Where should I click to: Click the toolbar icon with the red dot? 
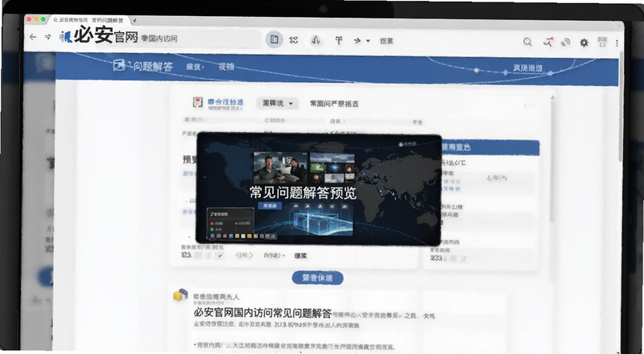coord(548,42)
